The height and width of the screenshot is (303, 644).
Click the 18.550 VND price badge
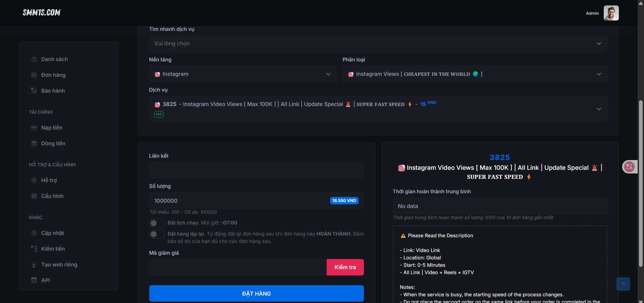click(x=344, y=201)
